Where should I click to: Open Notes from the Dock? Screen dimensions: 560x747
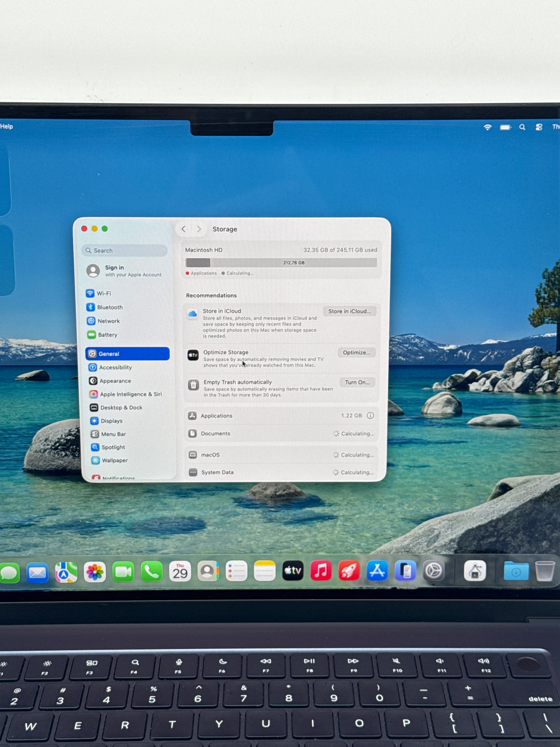tap(265, 571)
